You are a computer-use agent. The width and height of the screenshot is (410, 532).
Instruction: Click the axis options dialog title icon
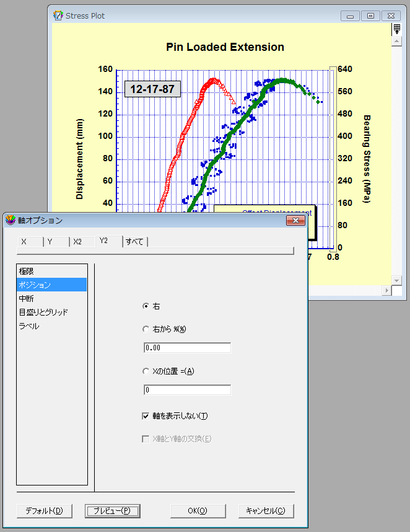[x=11, y=220]
